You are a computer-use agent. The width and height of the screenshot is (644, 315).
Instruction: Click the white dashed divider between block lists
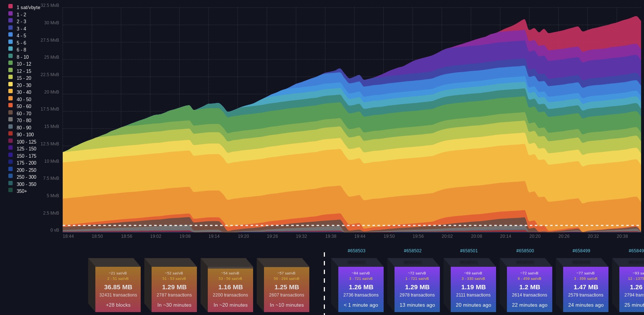[324, 283]
